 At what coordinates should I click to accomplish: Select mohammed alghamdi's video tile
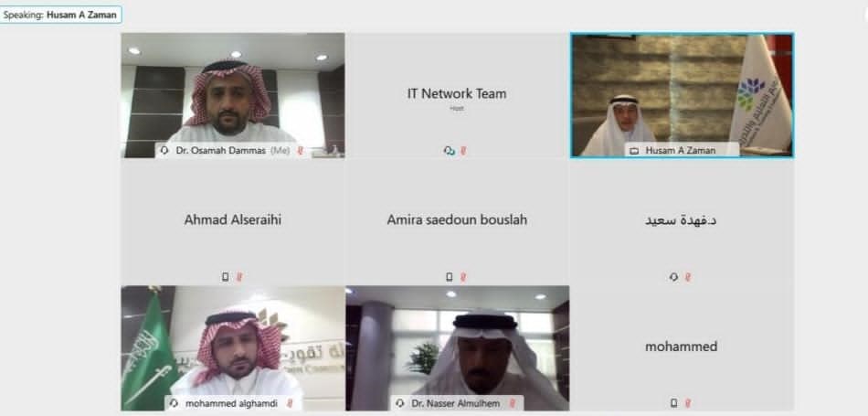[x=233, y=347]
